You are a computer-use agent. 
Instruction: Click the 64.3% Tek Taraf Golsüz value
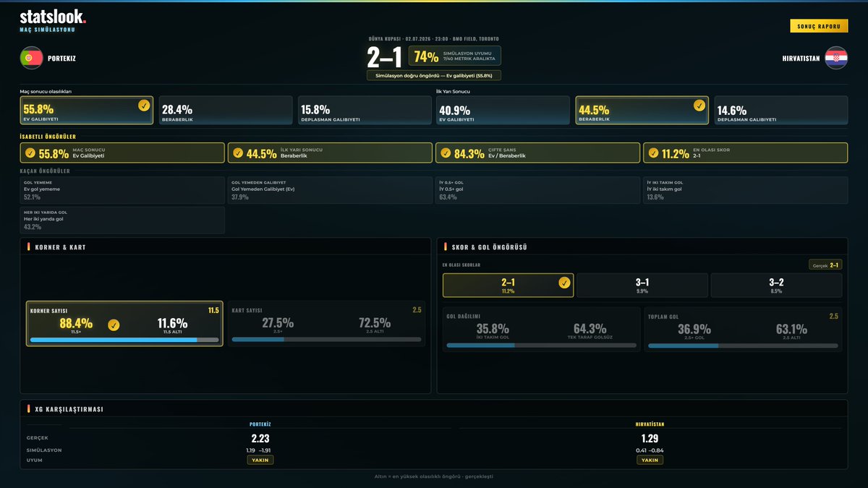pos(590,329)
